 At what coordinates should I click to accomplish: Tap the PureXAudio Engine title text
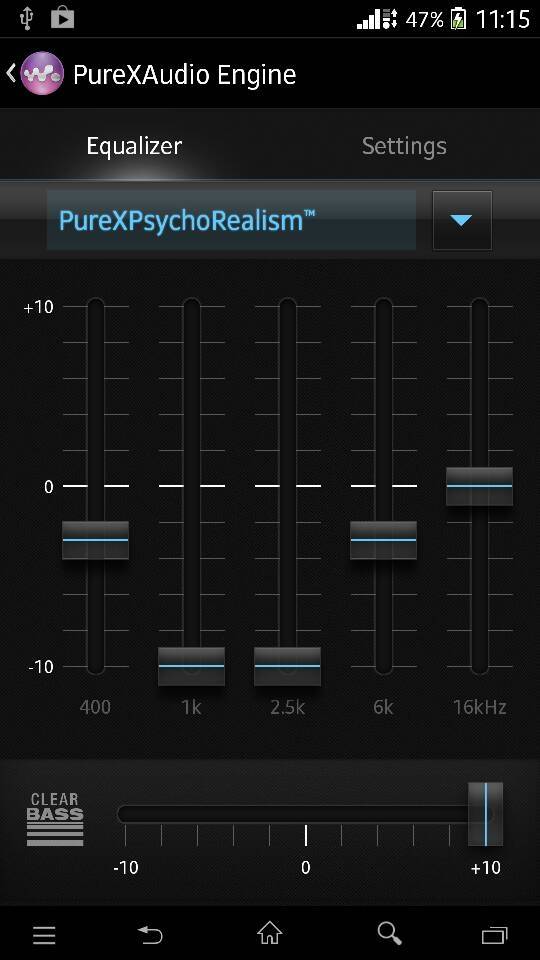click(x=184, y=75)
